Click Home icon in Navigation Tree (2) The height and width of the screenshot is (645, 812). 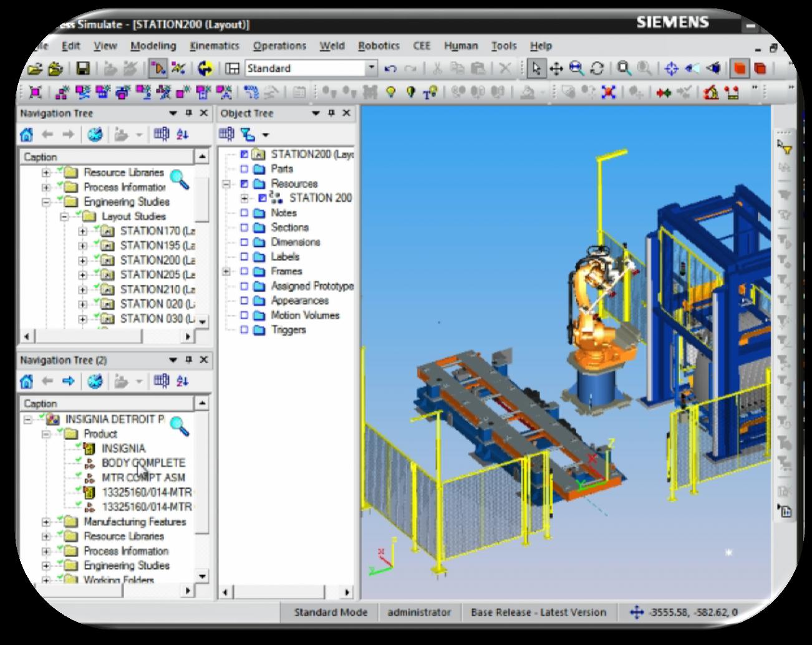click(27, 381)
